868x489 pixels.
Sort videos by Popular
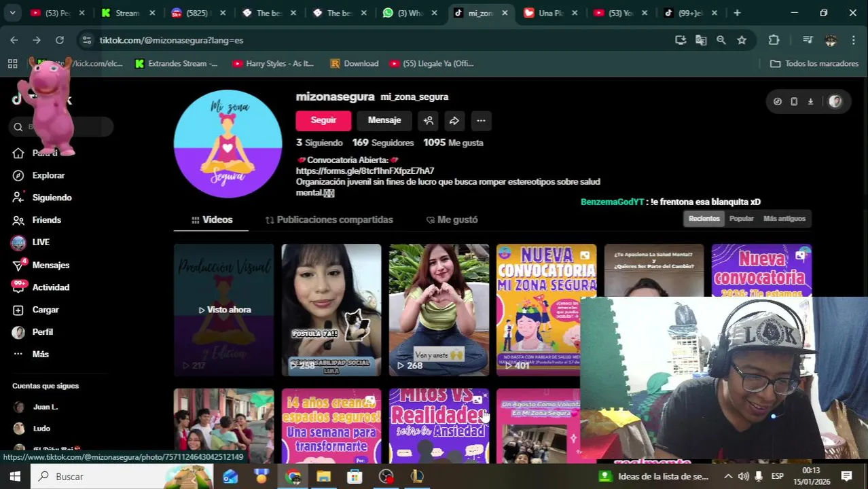741,219
